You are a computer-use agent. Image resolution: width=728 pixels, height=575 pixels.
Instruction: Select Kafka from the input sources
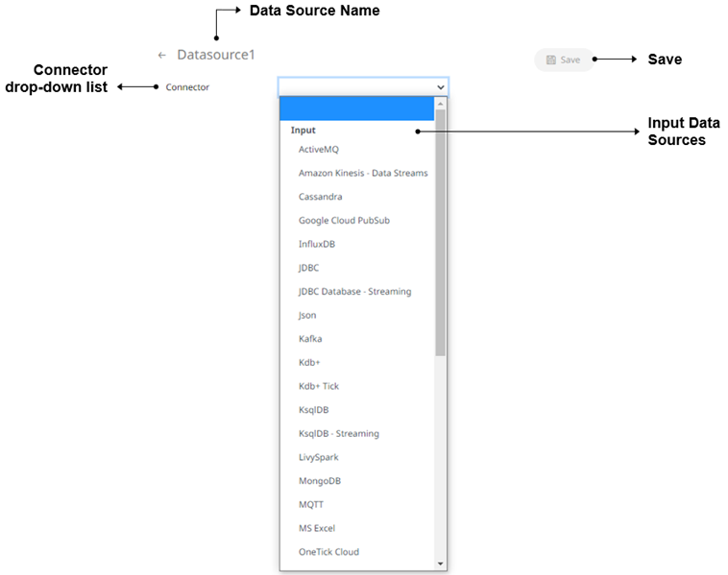tap(310, 339)
